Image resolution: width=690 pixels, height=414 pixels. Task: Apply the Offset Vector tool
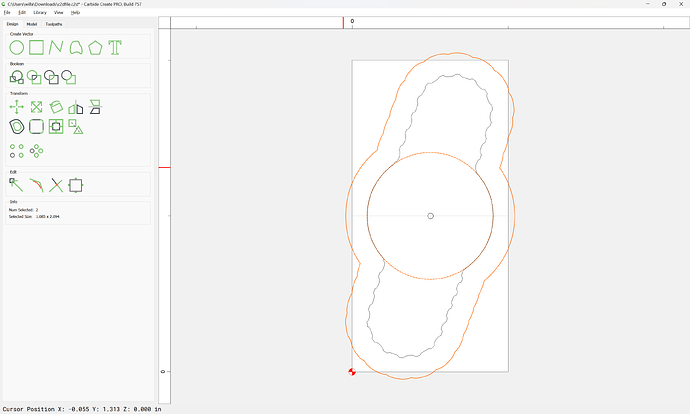coord(17,127)
